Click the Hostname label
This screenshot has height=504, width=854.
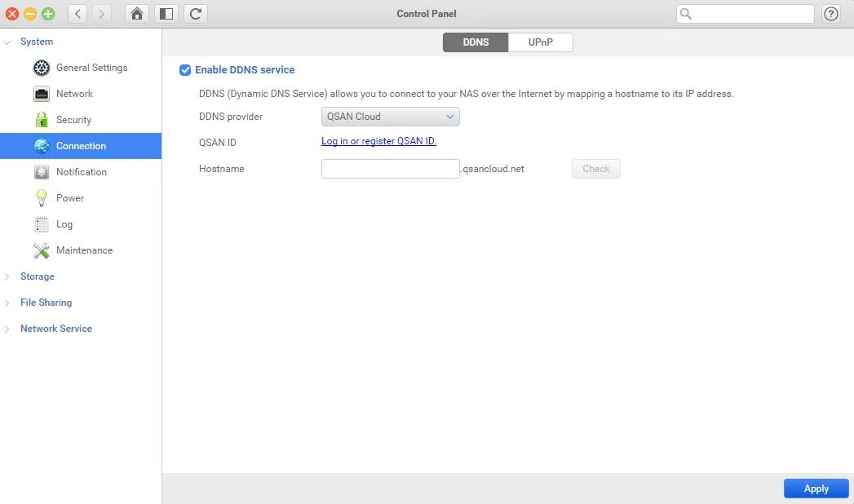pos(221,169)
